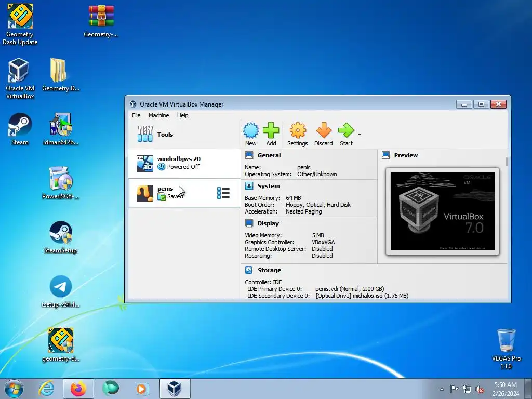Select the Tools entry icon
This screenshot has height=399, width=532.
145,134
